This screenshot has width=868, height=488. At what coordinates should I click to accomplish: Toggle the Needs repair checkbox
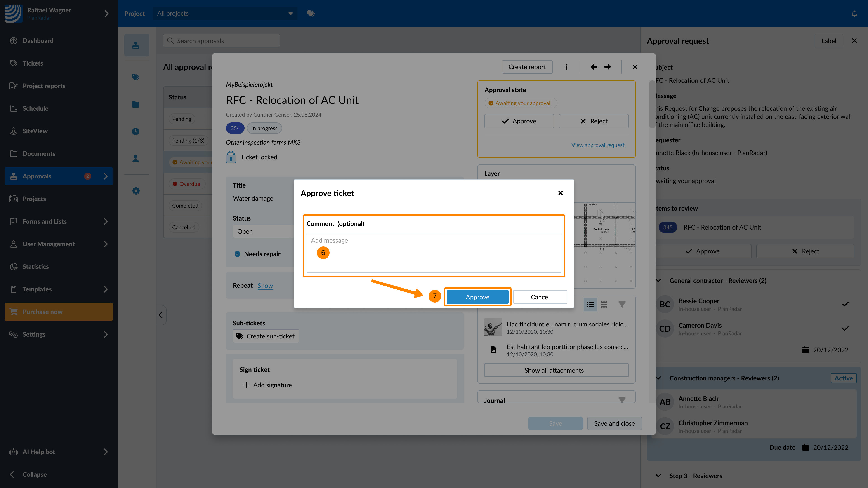coord(237,254)
